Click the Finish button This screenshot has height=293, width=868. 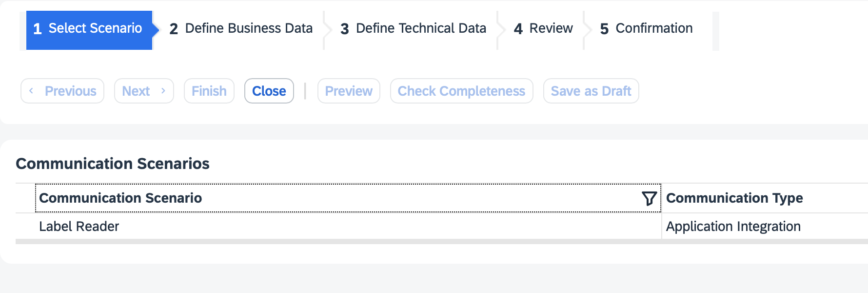209,91
